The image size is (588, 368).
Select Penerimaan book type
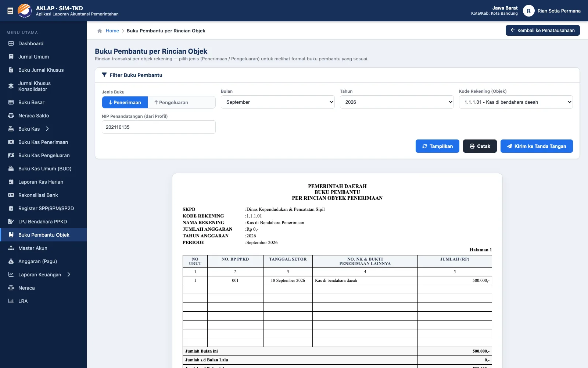pos(125,102)
